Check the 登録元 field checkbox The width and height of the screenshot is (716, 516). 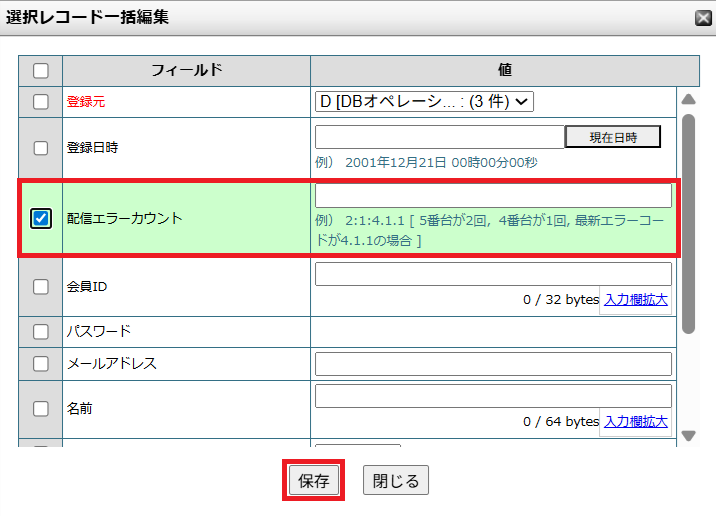41,101
